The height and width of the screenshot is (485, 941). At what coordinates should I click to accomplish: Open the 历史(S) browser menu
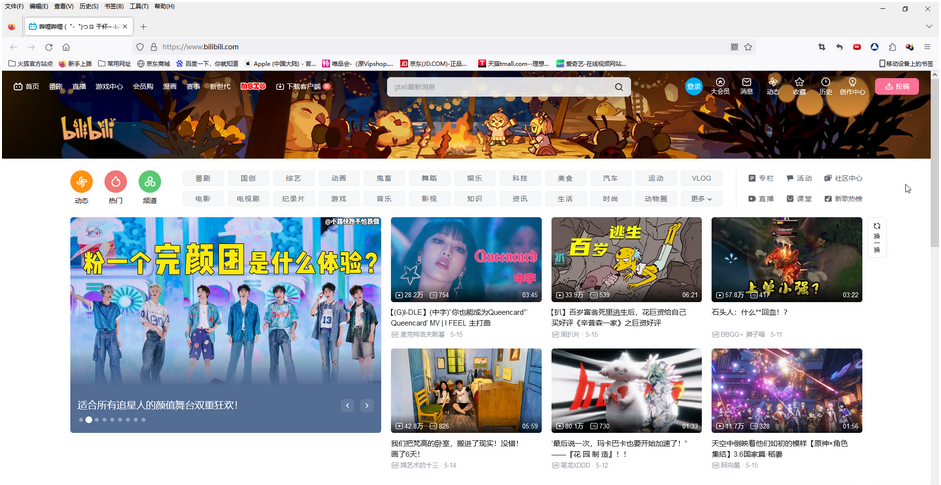(88, 6)
